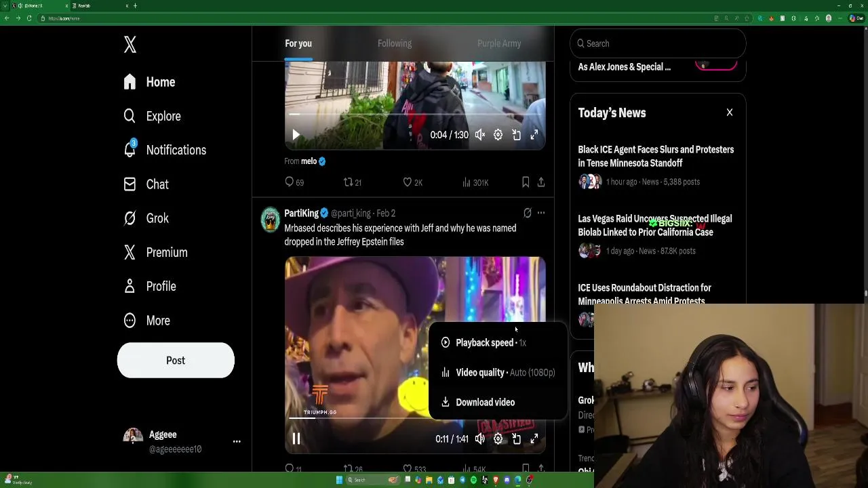Image resolution: width=868 pixels, height=488 pixels.
Task: Toggle picture-in-picture on PartiKing video
Action: coord(516,439)
